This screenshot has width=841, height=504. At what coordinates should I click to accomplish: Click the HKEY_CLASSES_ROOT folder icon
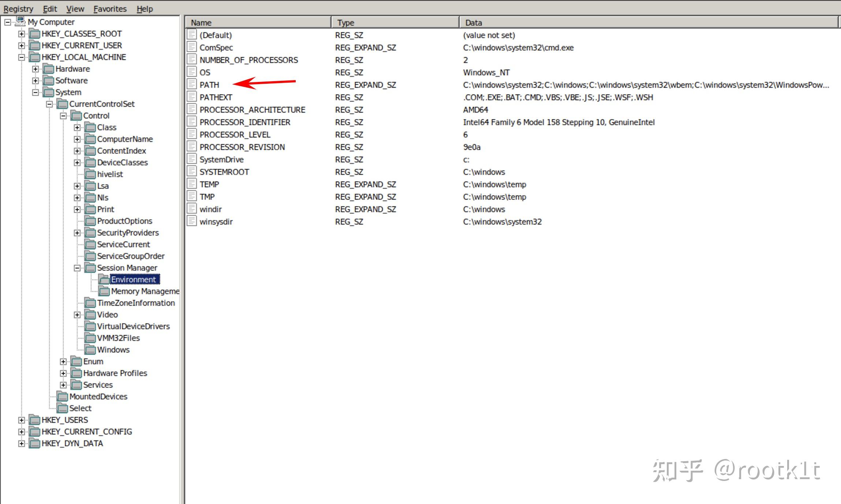tap(35, 34)
